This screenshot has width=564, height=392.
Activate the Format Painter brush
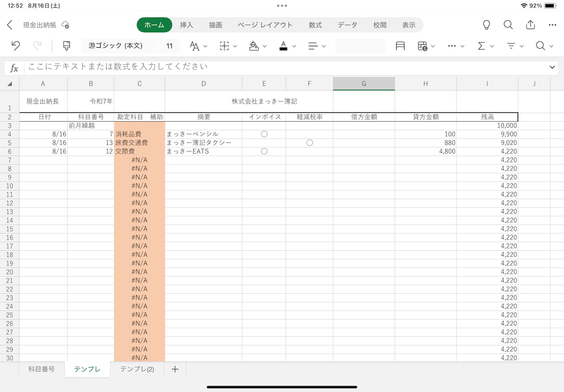click(x=67, y=46)
